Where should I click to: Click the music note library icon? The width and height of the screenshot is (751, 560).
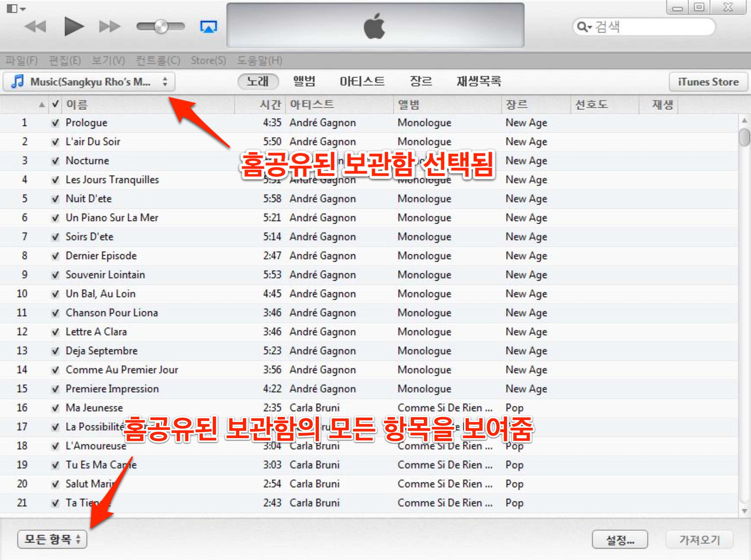(18, 81)
